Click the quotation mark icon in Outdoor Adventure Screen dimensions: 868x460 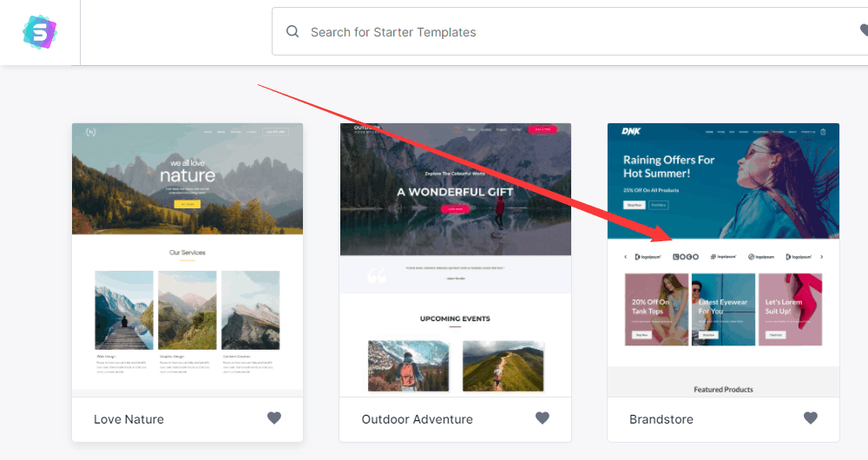tap(378, 277)
